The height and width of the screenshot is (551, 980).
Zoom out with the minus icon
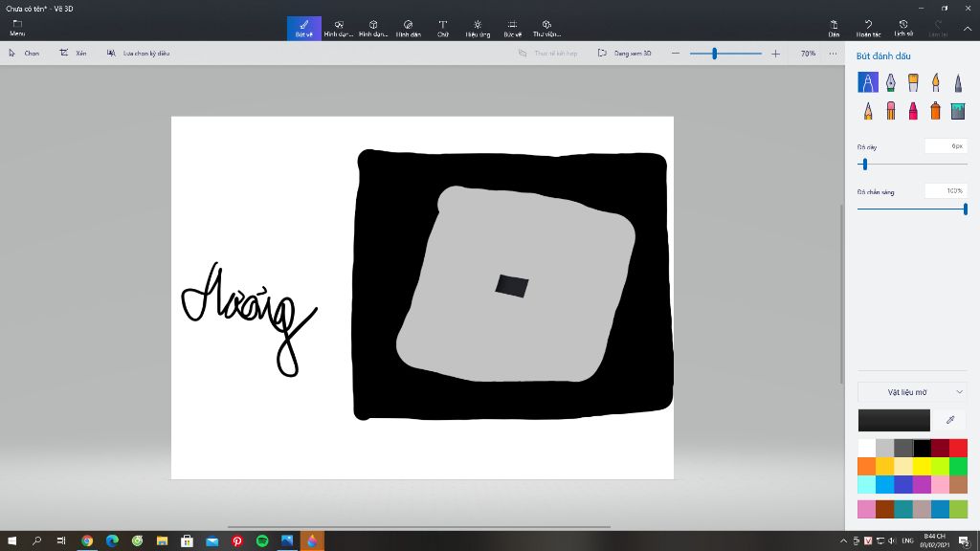[676, 54]
